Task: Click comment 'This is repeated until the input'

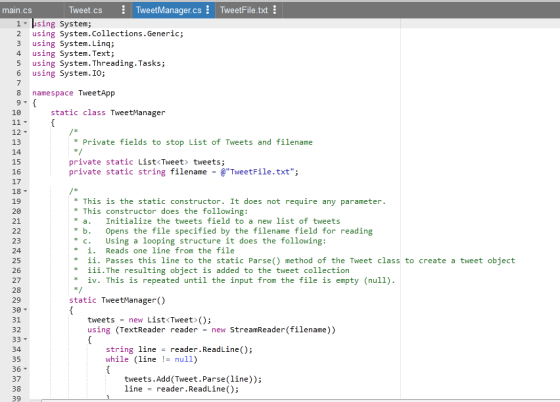Action: pyautogui.click(x=177, y=280)
